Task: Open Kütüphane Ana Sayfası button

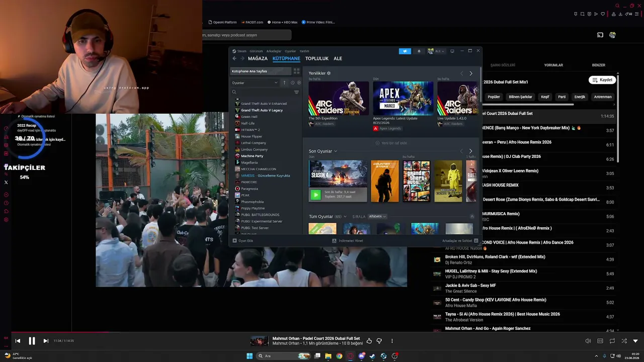Action: coord(261,71)
